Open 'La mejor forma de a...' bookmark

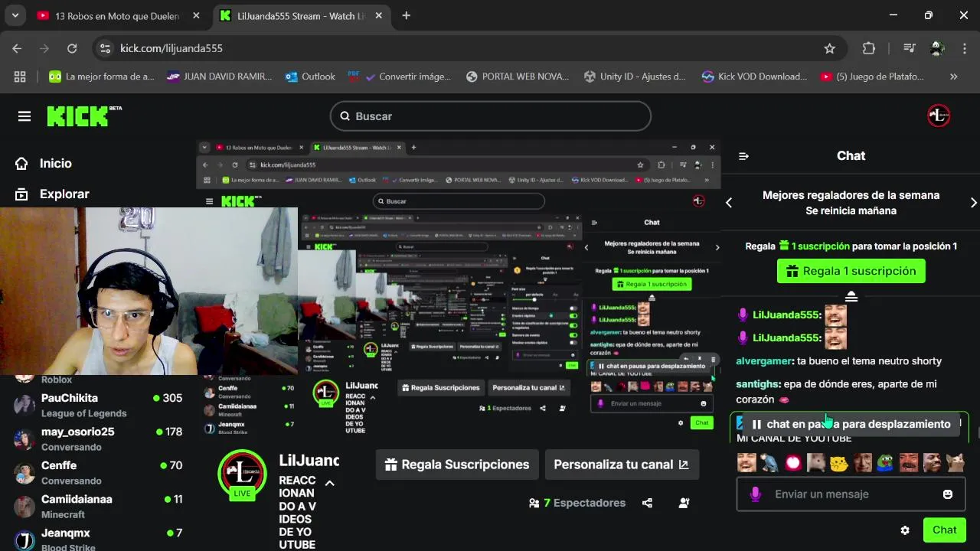point(101,77)
